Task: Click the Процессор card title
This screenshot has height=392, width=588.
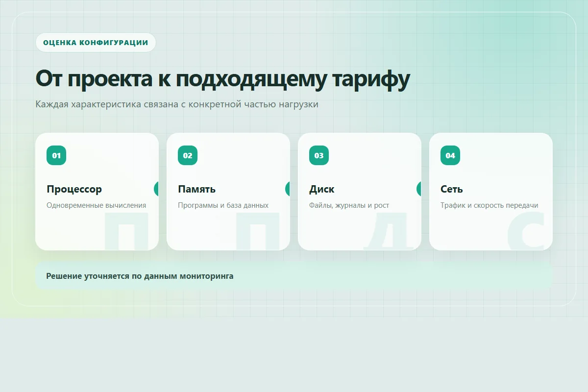Action: click(x=74, y=189)
